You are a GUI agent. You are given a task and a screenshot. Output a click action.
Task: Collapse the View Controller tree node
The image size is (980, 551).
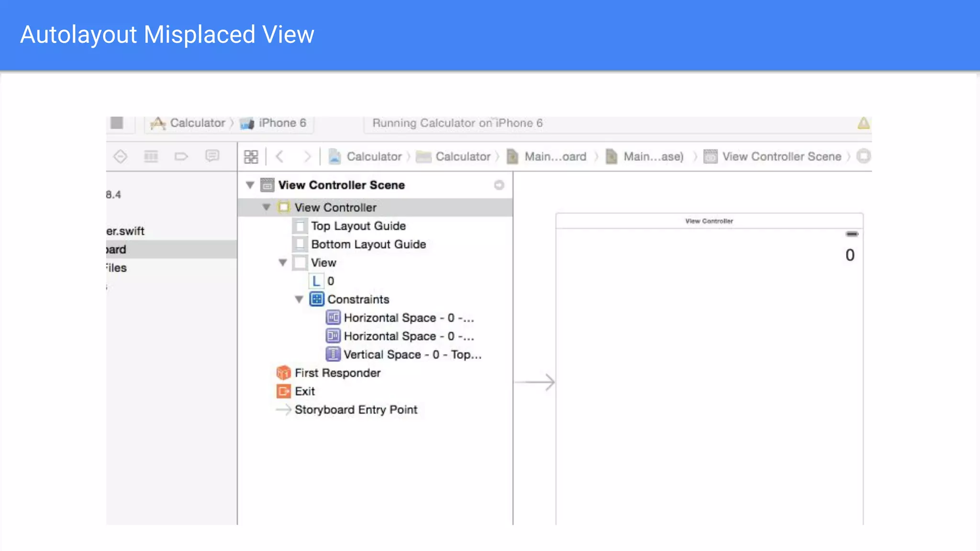tap(266, 208)
